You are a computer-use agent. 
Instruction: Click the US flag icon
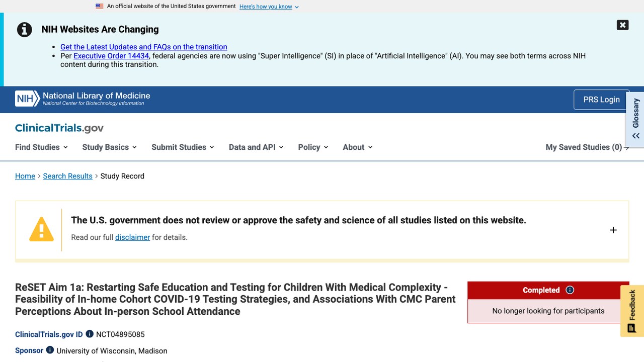point(100,7)
